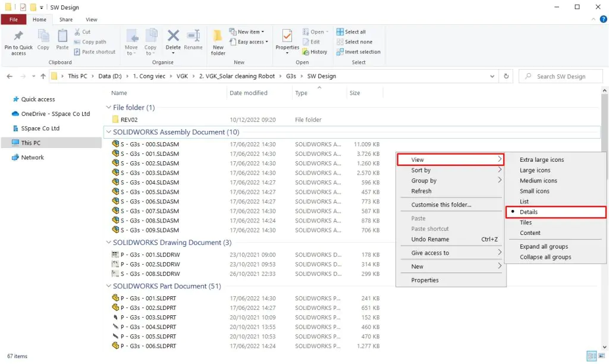Viewport: 609px width, 364px height.
Task: Collapse SOLIDWORKS Assembly Document group
Action: pos(109,132)
